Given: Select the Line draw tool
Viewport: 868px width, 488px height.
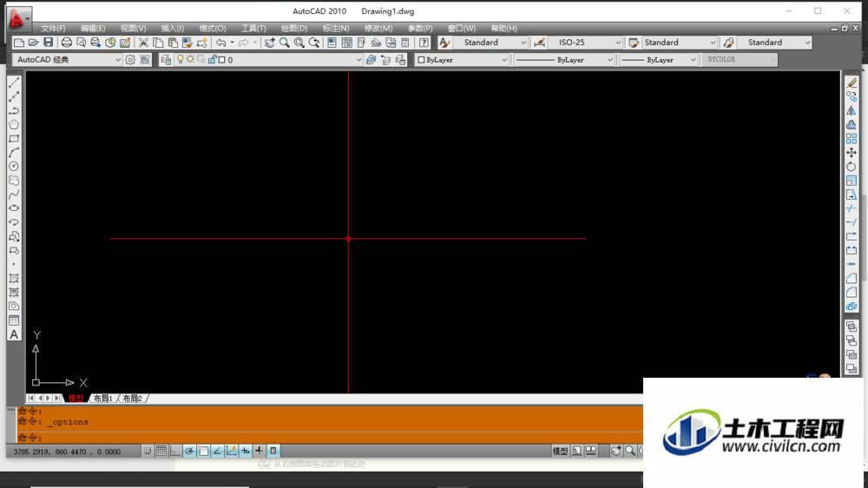Looking at the screenshot, I should 14,82.
